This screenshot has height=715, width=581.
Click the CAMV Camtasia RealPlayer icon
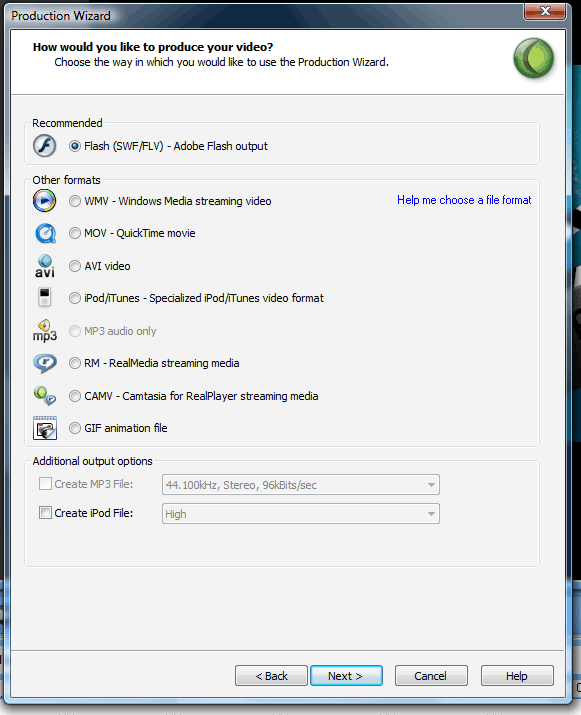click(x=45, y=395)
